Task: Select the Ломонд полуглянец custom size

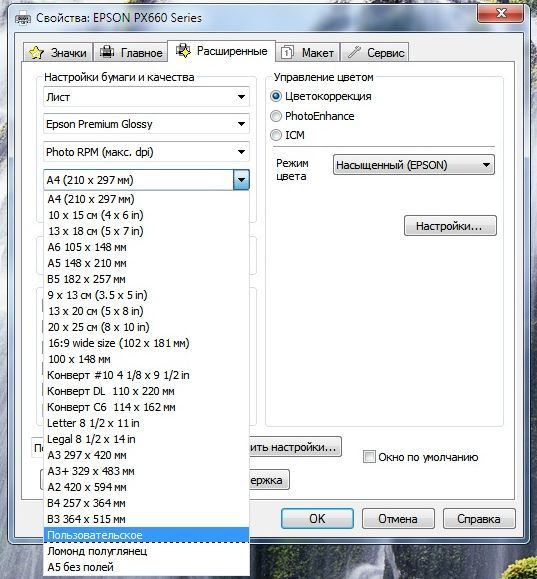Action: tap(146, 551)
